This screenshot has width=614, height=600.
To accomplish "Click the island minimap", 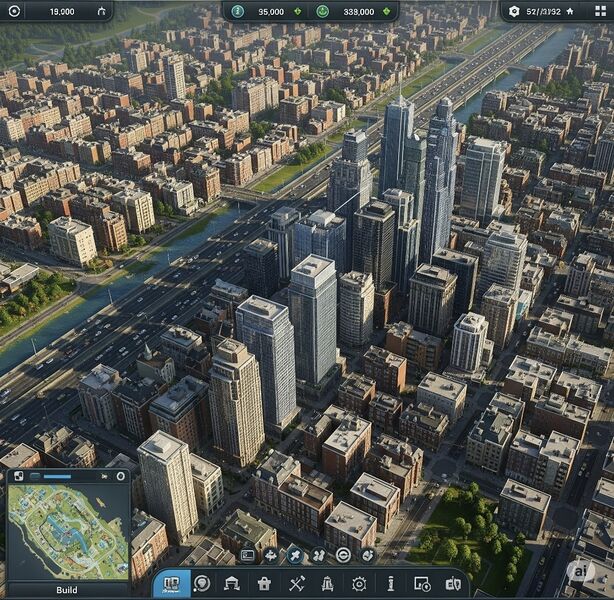I will [x=68, y=532].
